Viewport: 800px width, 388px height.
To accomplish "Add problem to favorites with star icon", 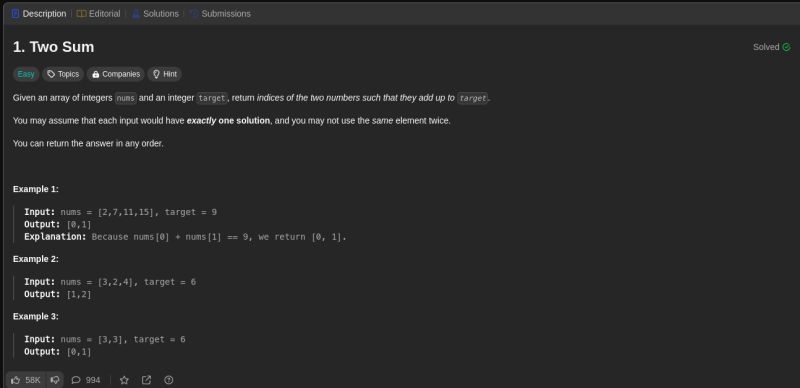I will coord(124,380).
